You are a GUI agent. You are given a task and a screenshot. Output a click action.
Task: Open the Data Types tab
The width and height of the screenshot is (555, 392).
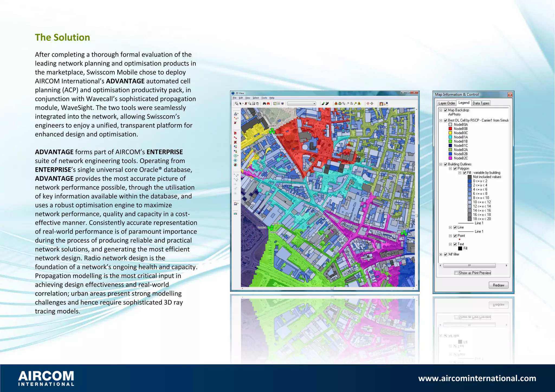[x=481, y=103]
